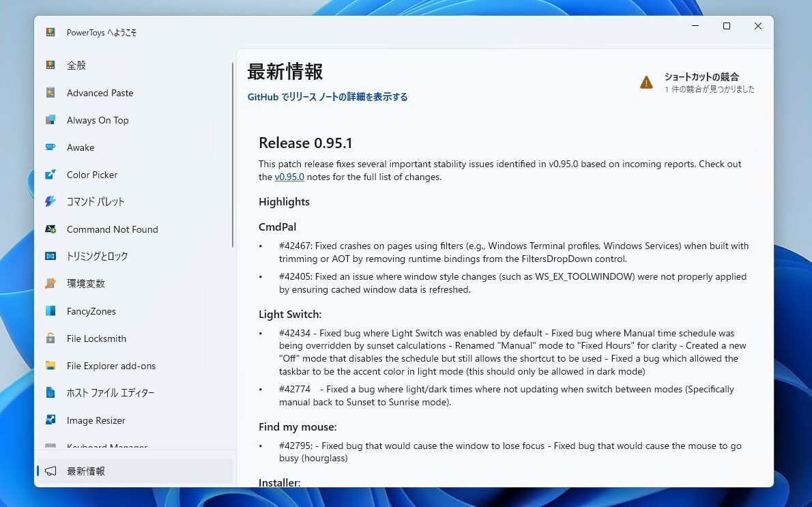Image resolution: width=812 pixels, height=507 pixels.
Task: Click the コマンド パレット lightning icon
Action: [x=50, y=201]
